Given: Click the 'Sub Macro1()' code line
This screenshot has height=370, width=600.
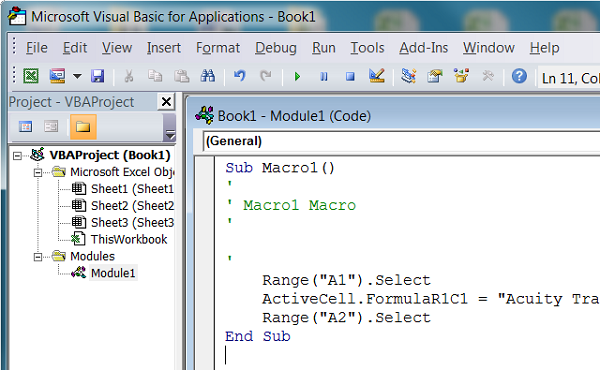Looking at the screenshot, I should coord(280,168).
